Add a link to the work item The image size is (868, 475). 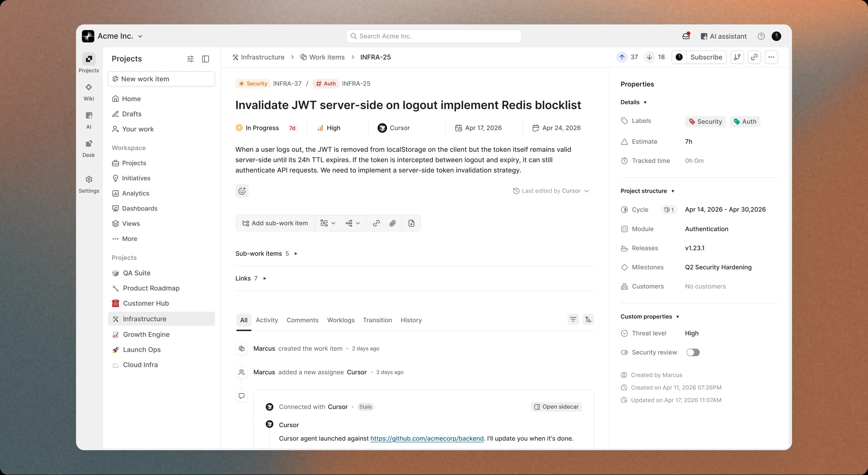[376, 223]
